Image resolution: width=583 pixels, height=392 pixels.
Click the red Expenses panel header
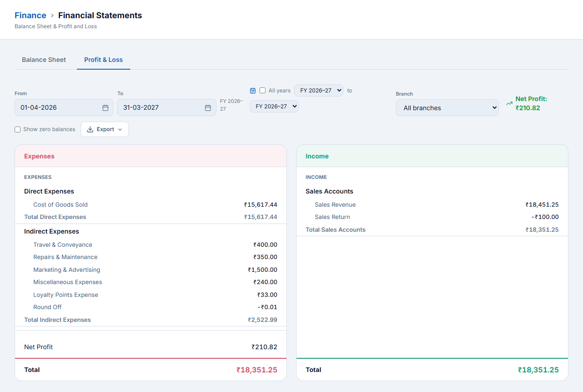point(151,156)
